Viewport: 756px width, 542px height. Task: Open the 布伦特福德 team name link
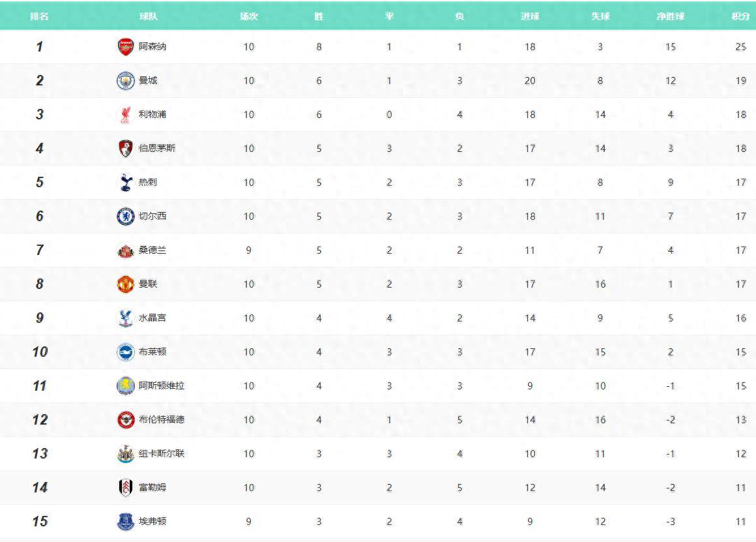[x=162, y=420]
